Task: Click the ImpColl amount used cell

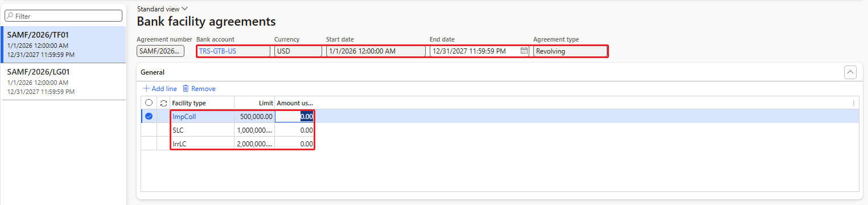Action: pos(294,116)
